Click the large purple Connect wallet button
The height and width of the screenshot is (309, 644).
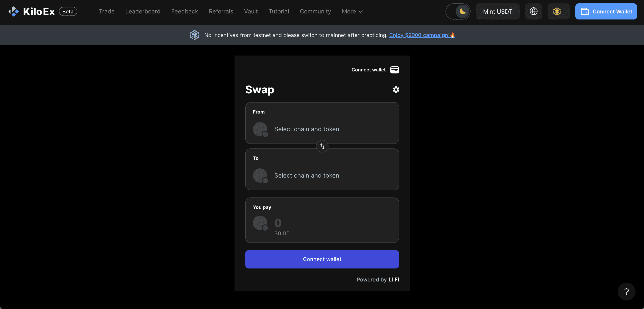tap(322, 259)
